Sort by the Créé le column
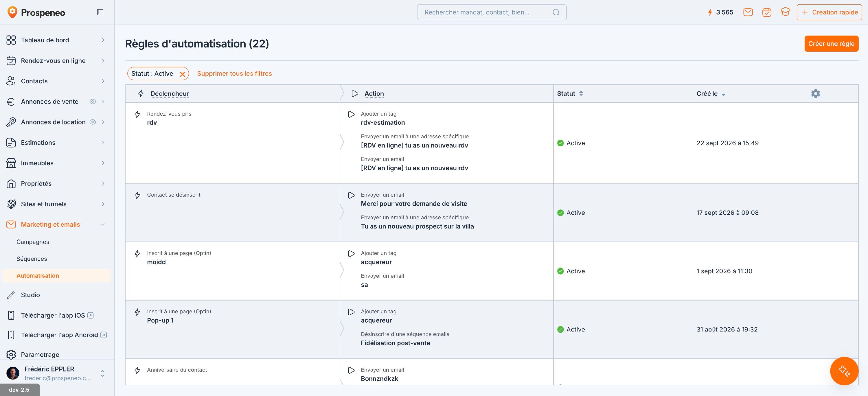868x396 pixels. 711,94
